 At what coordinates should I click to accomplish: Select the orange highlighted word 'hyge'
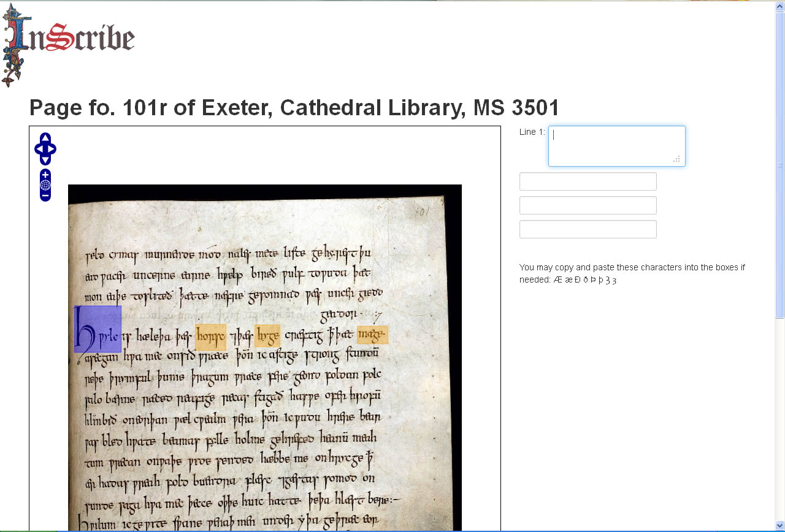pyautogui.click(x=267, y=335)
